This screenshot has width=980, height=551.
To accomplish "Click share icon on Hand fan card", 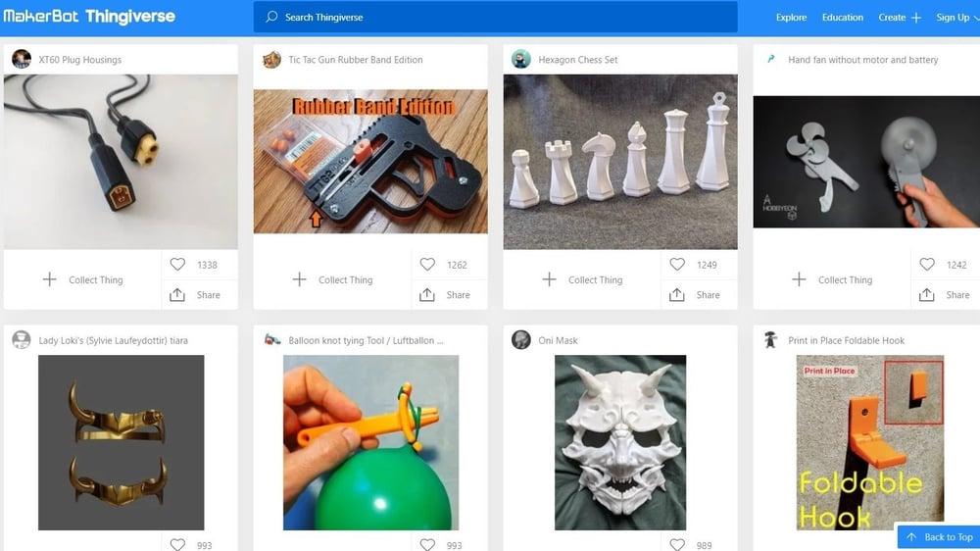I will pyautogui.click(x=927, y=294).
